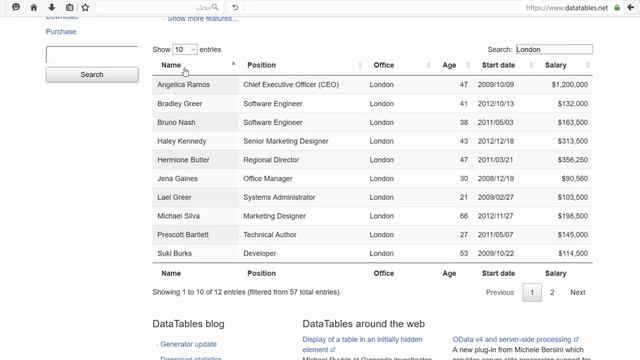640x360 pixels.
Task: Select pagination page 1
Action: tap(532, 293)
